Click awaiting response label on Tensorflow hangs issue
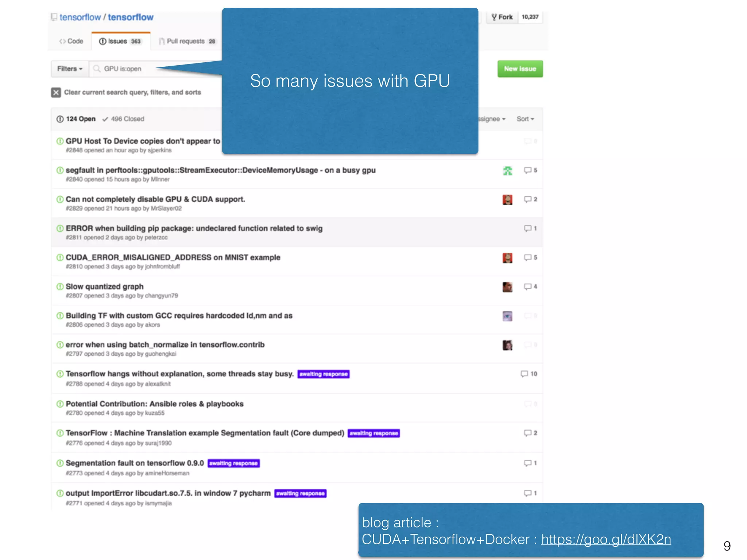 pos(324,374)
